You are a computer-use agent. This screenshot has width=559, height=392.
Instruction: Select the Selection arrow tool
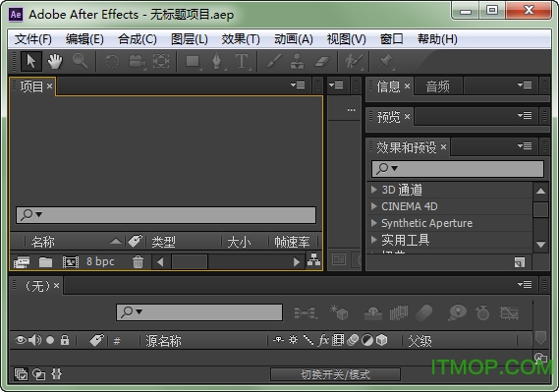31,61
